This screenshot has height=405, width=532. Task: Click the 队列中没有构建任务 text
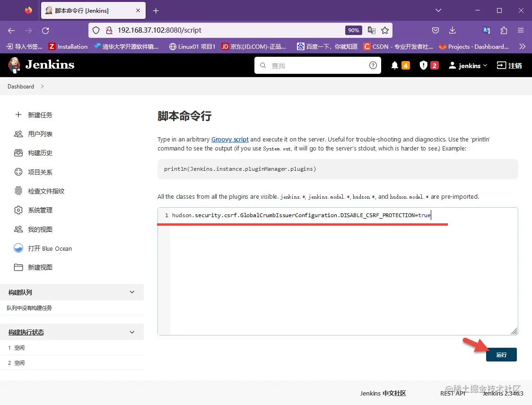[29, 308]
